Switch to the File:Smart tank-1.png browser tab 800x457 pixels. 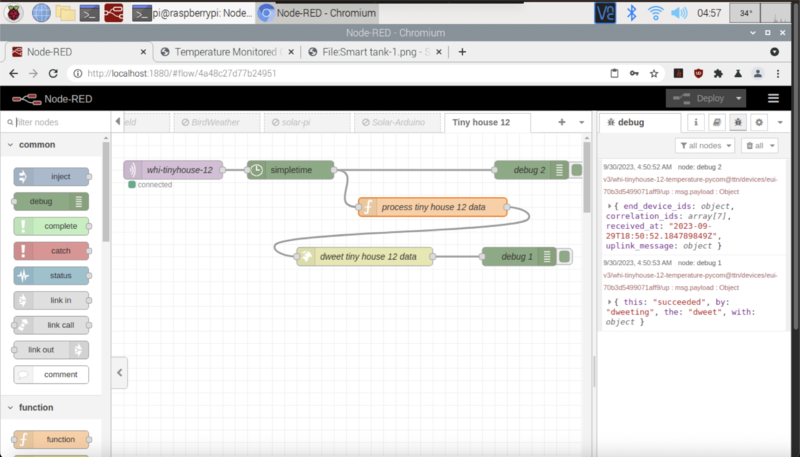(x=374, y=52)
